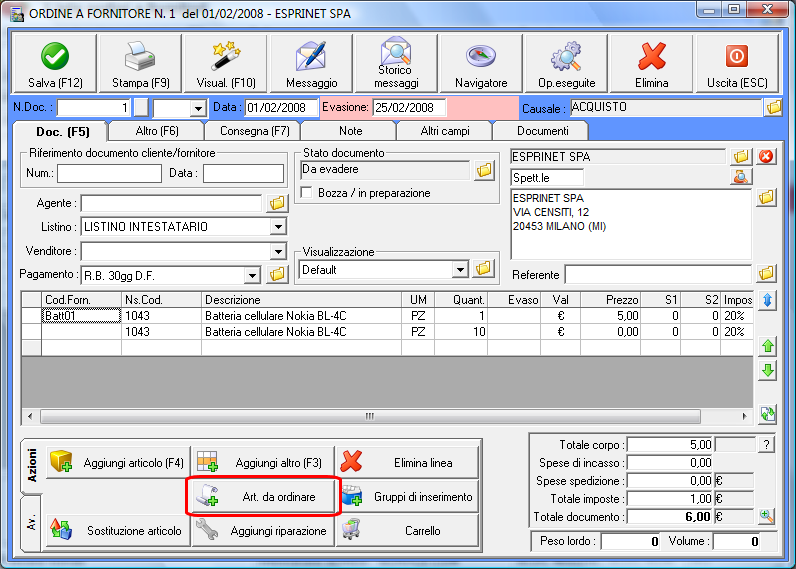Launch the Navigatore compass tool
Screen dimensions: 796x569
pos(481,63)
